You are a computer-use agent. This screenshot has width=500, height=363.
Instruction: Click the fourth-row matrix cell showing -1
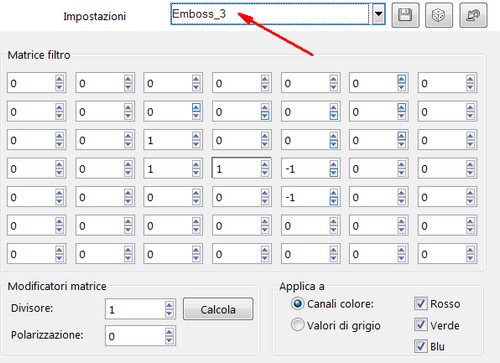tap(305, 168)
